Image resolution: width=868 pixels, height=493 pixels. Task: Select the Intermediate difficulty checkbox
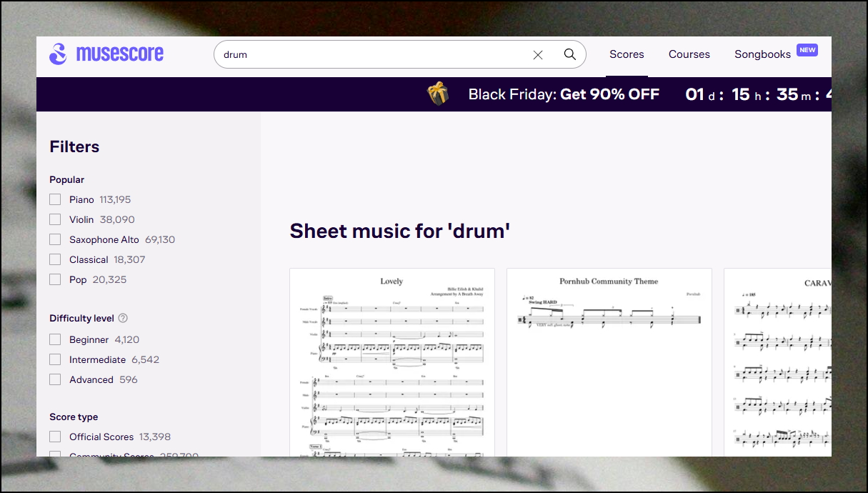[x=55, y=360]
